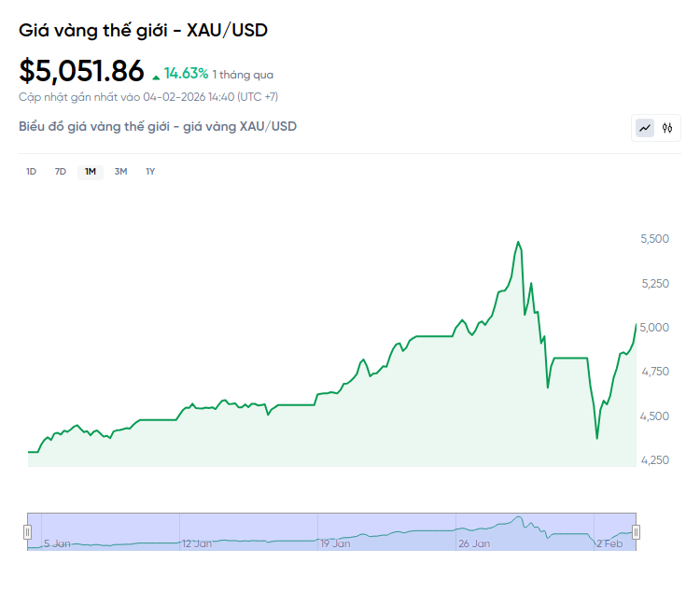Image resolution: width=700 pixels, height=592 pixels.
Task: Click the chart's highest price peak
Action: click(x=518, y=243)
